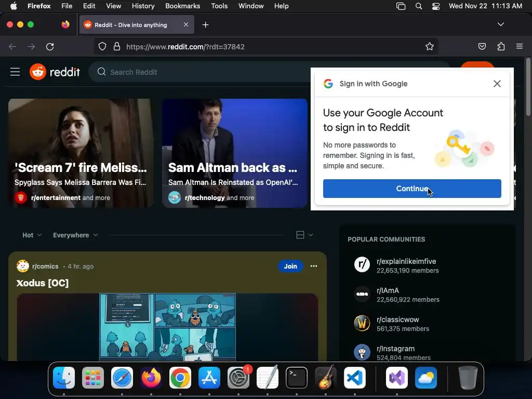Open the History menu
Viewport: 532px width, 399px height.
click(143, 6)
